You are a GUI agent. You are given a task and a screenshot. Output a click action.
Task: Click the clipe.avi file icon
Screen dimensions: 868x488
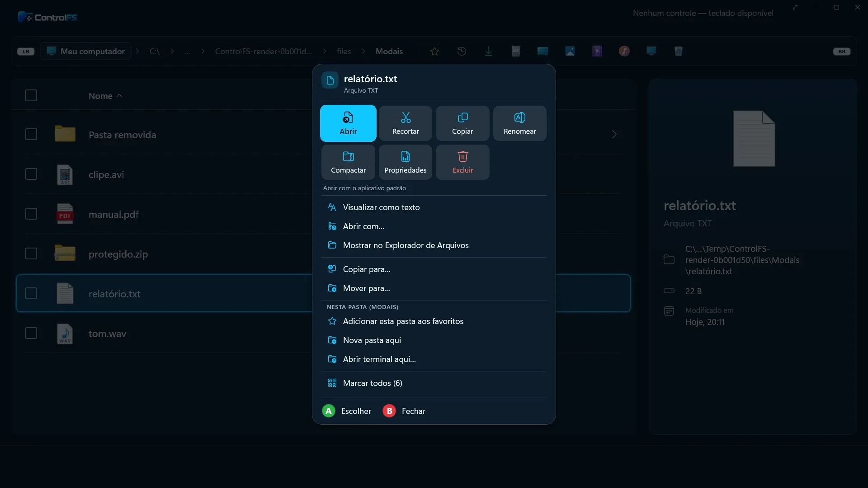[x=65, y=174]
